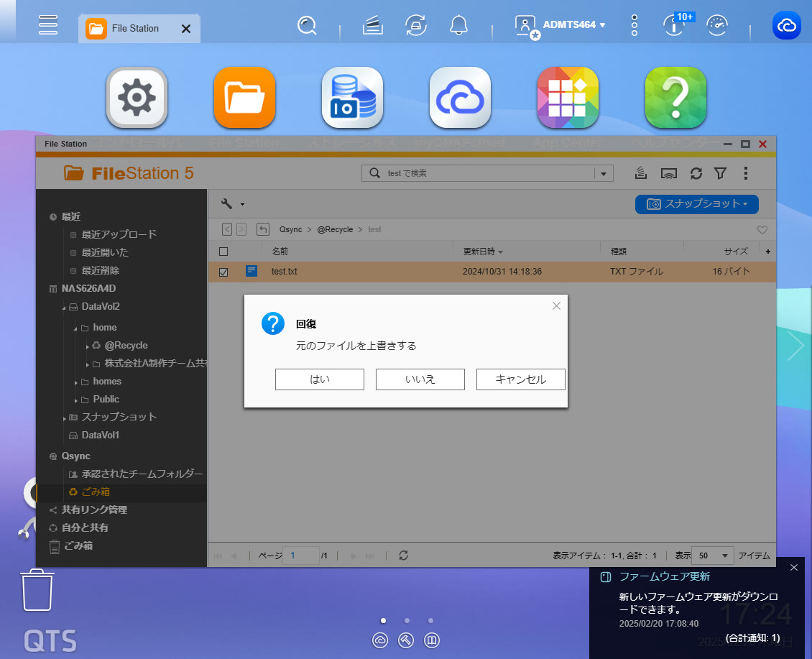Open the QTS main menu hamburger icon
Screen dimensions: 812x659
(48, 25)
